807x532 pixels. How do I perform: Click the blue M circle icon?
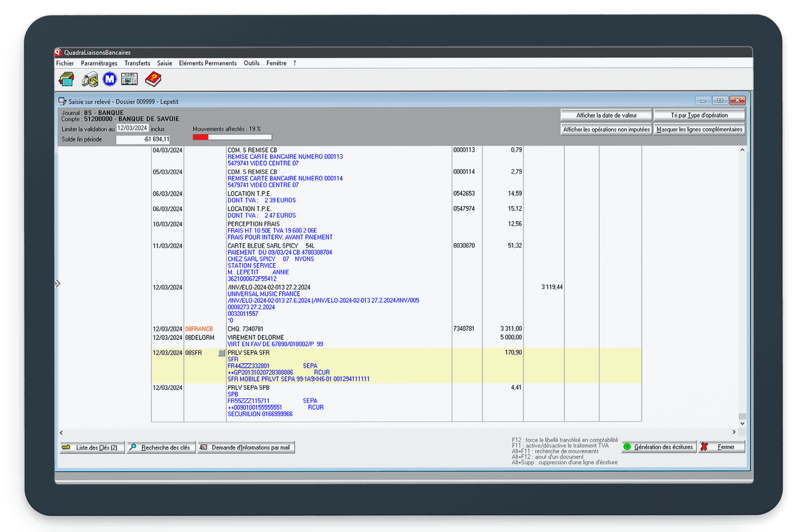tap(110, 80)
